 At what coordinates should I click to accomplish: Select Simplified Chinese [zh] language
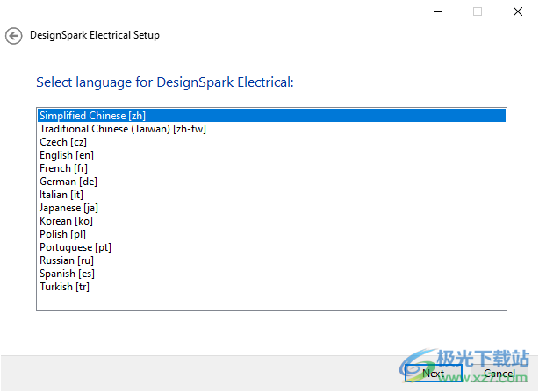click(x=271, y=116)
